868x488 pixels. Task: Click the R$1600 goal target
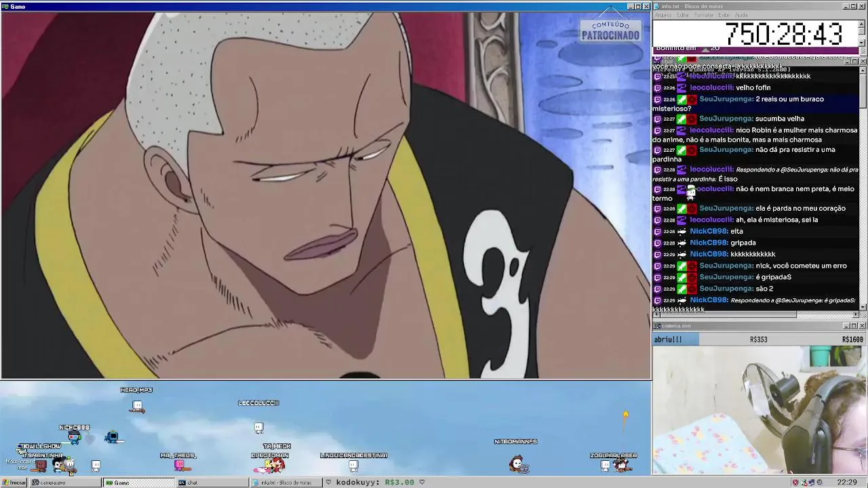pyautogui.click(x=852, y=340)
